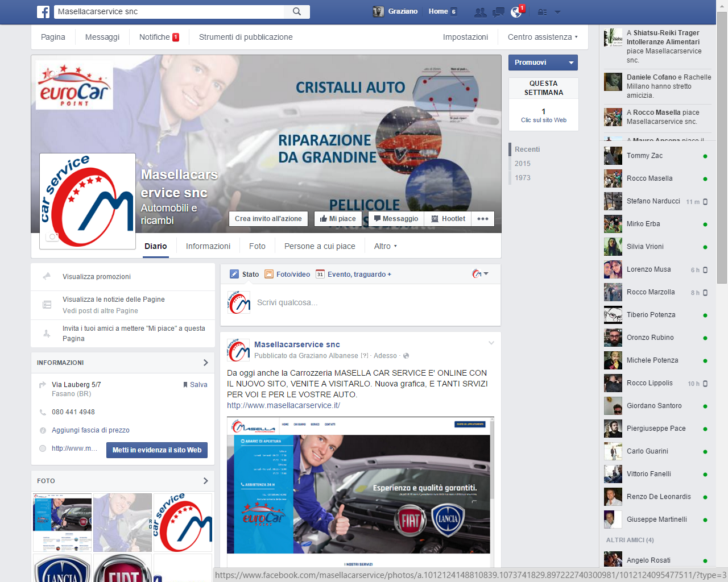This screenshot has height=582, width=728.
Task: Open the post options chevron
Action: [x=491, y=343]
